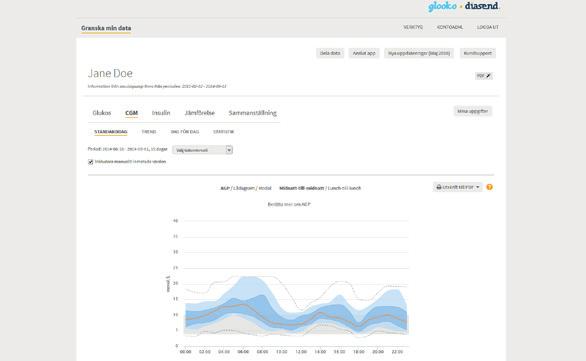Open the print to PDF dropdown
Screen dimensions: 586x361
tap(457, 187)
